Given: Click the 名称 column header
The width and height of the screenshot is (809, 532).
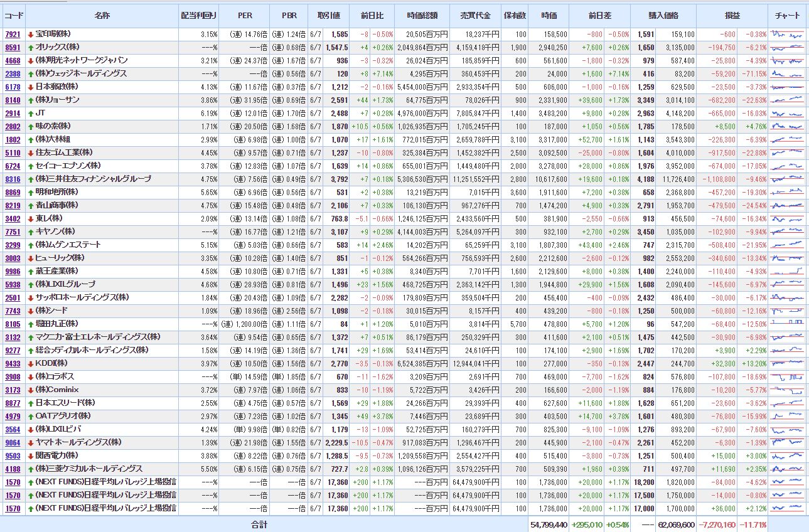Looking at the screenshot, I should (102, 16).
